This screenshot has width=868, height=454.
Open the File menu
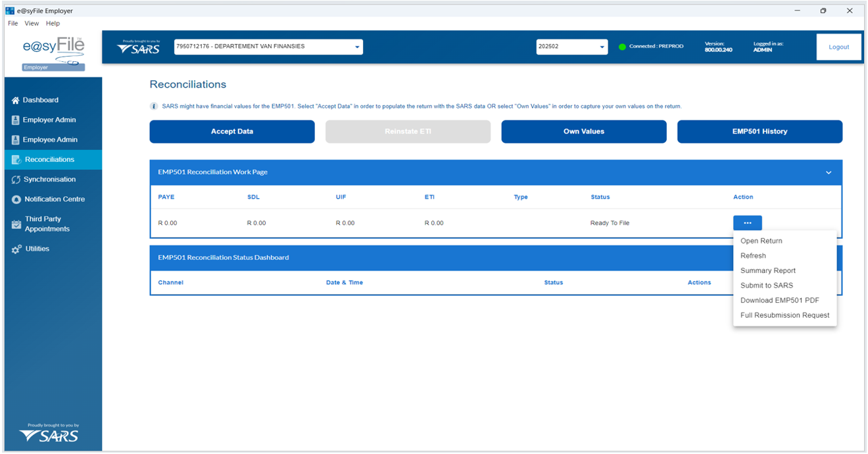pyautogui.click(x=12, y=24)
